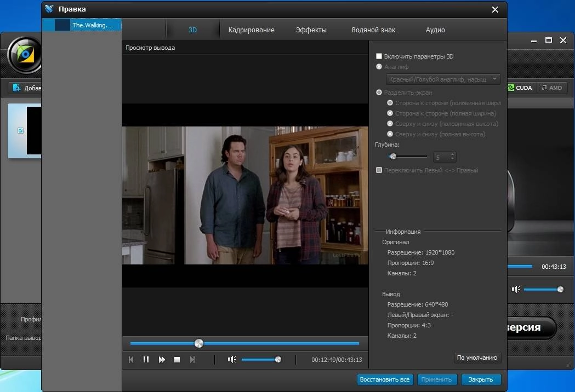This screenshot has height=392, width=575.
Task: Click the video thumbnail in background file list
Action: 34,130
